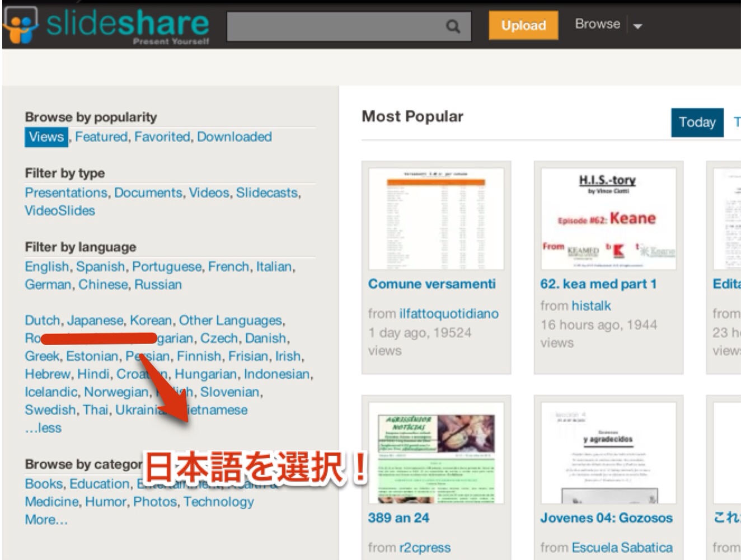741x560 pixels.
Task: Filter language to Irish
Action: pyautogui.click(x=288, y=356)
